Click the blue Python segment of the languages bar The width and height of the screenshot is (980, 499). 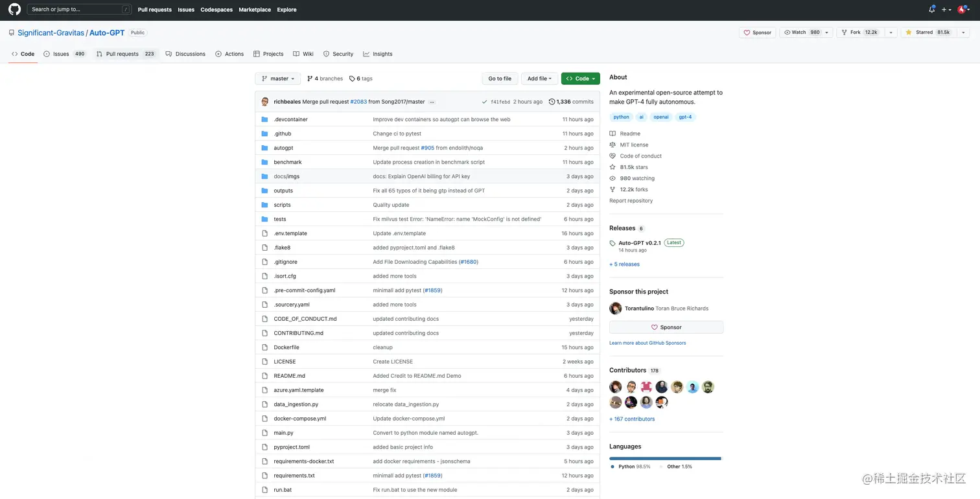point(665,458)
